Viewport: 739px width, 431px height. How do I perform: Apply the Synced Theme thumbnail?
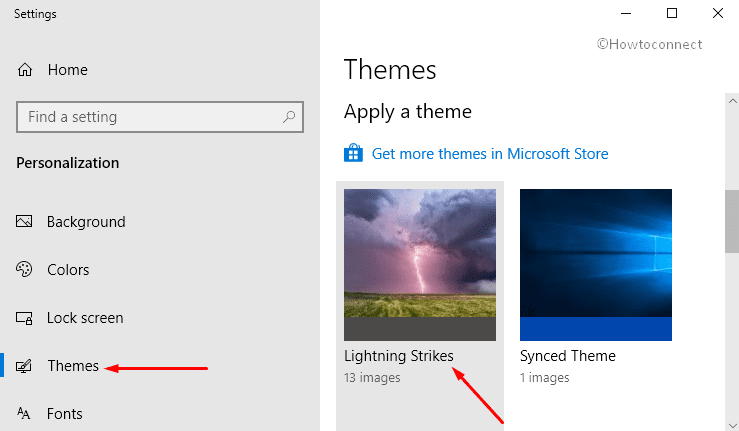[596, 265]
